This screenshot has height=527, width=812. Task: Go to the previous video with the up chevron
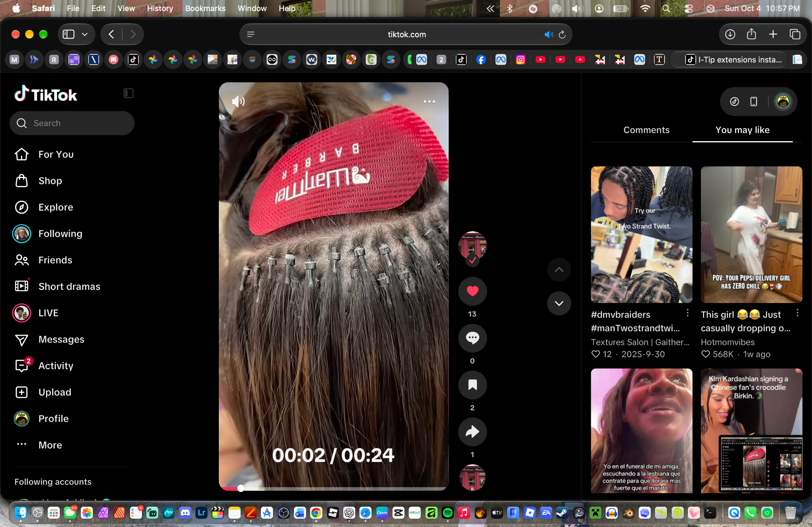[559, 270]
